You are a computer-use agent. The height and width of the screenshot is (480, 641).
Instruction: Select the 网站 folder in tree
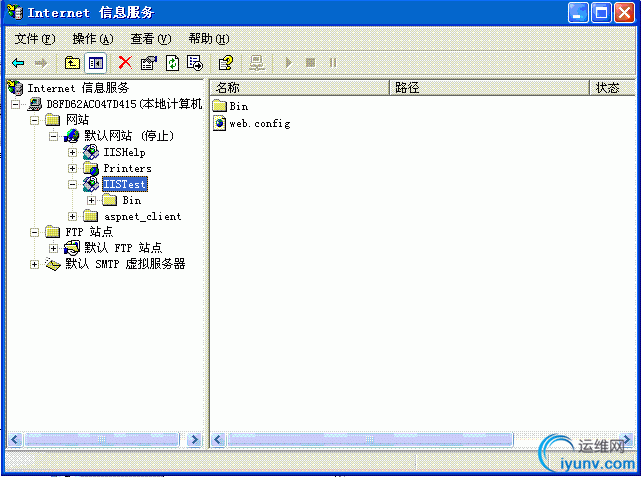tap(77, 120)
